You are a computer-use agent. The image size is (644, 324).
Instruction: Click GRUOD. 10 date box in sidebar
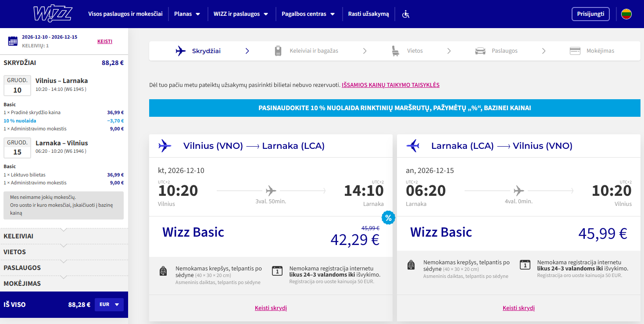point(18,86)
